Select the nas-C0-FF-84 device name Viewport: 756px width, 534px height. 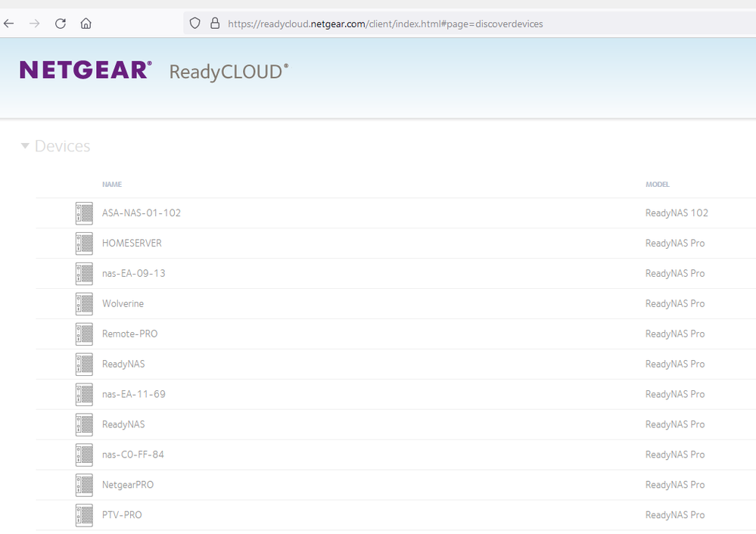pos(132,455)
